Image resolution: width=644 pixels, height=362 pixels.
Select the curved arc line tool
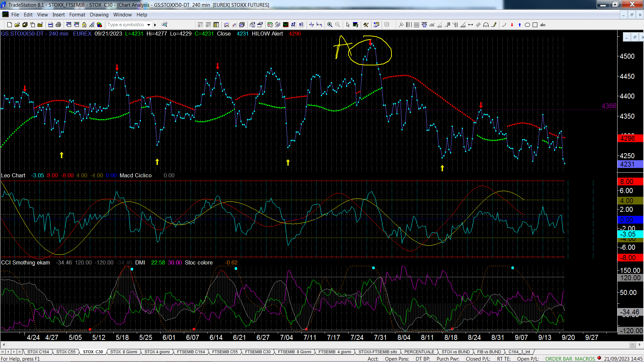(x=504, y=25)
